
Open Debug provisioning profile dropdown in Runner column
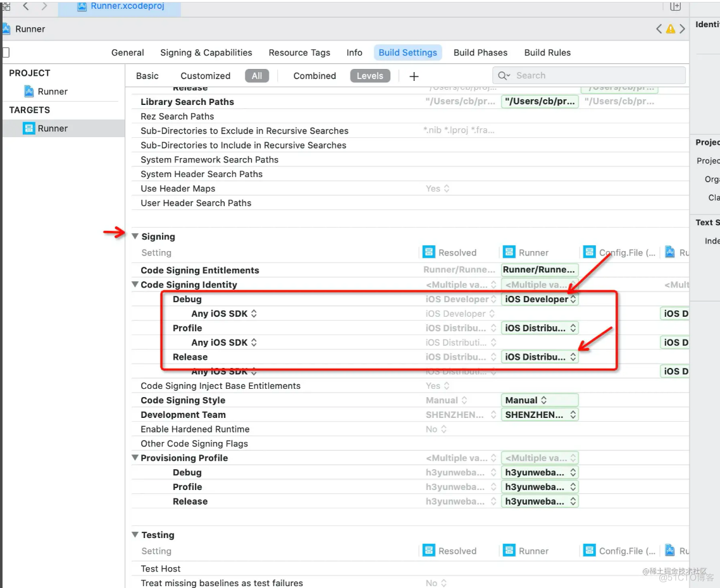click(540, 472)
